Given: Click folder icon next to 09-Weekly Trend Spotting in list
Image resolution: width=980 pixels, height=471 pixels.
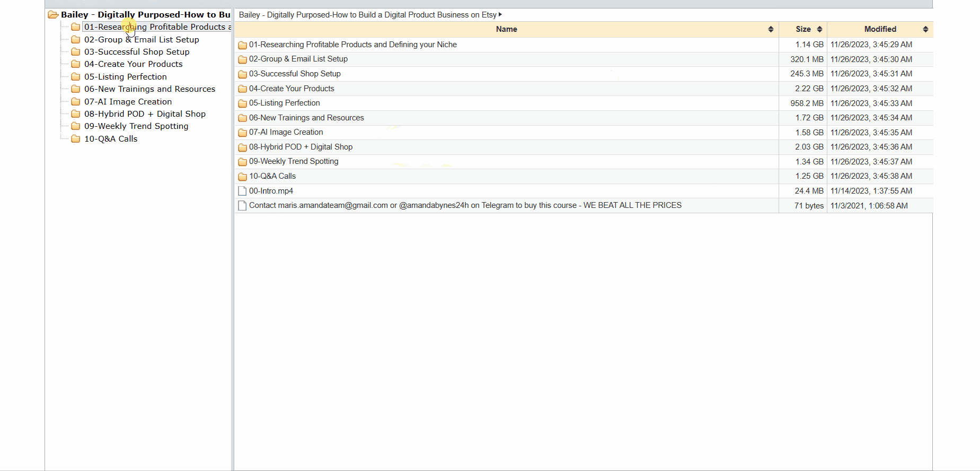Looking at the screenshot, I should [242, 162].
